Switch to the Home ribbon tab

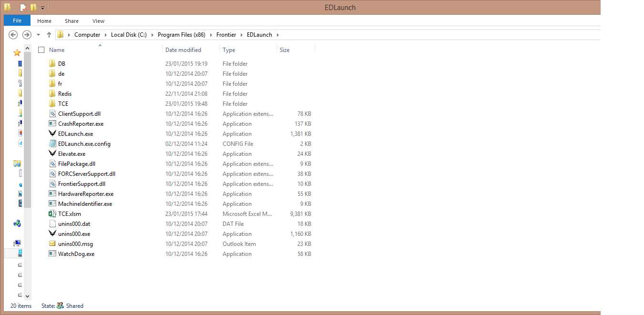44,21
